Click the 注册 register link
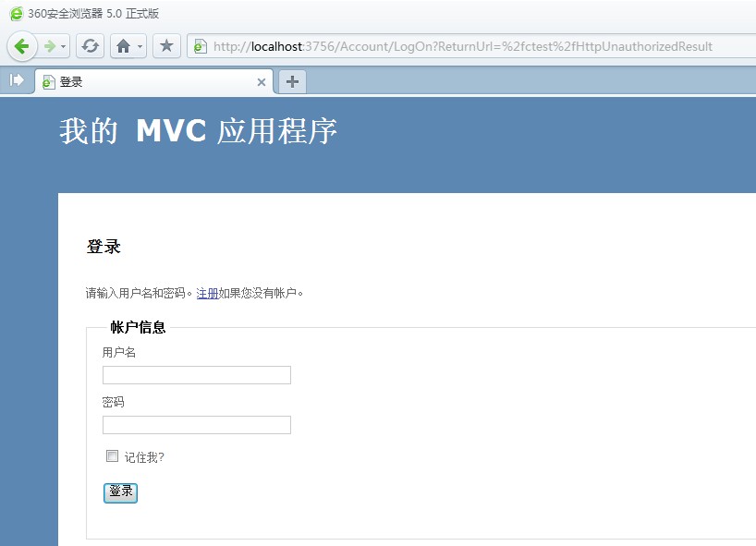The image size is (756, 546). click(x=207, y=293)
